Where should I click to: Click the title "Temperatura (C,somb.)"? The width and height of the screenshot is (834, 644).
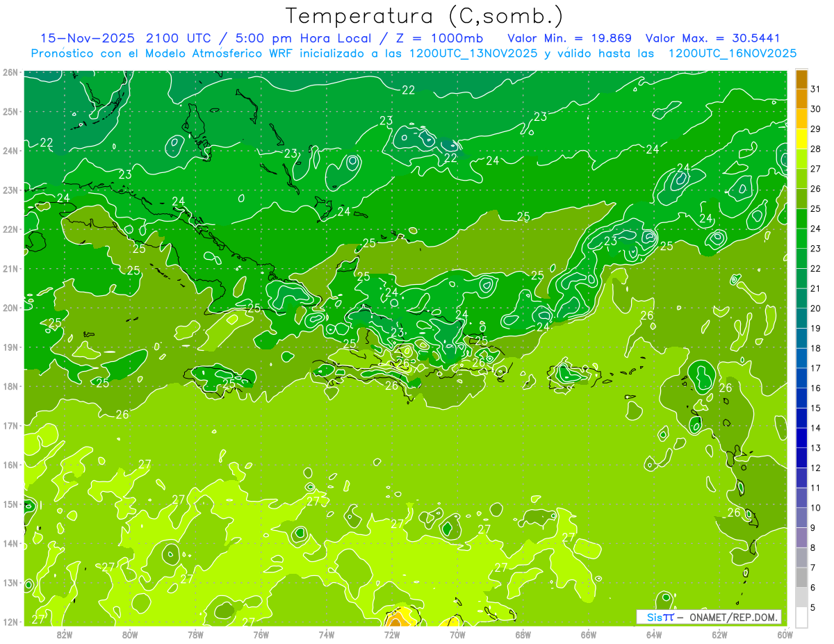(425, 16)
